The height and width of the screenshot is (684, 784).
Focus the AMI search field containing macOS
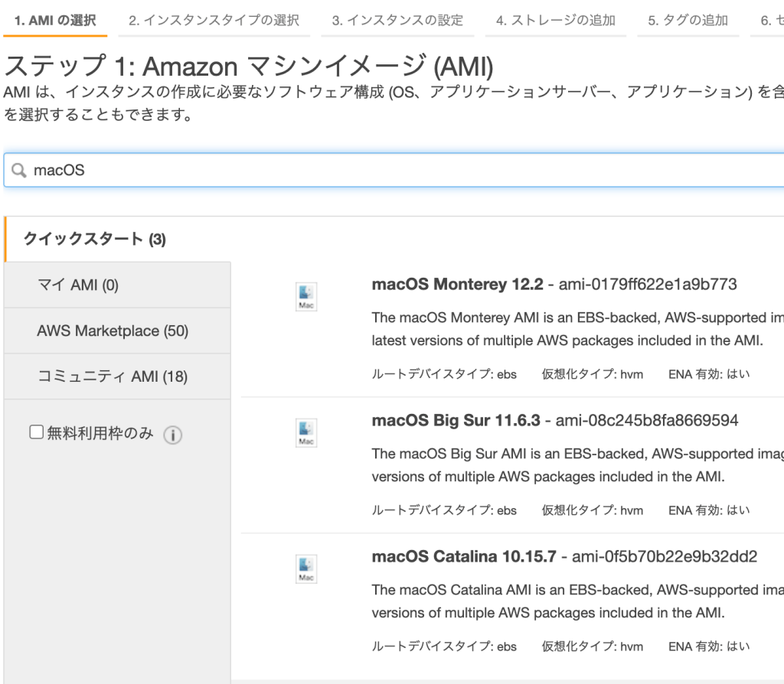tap(395, 171)
